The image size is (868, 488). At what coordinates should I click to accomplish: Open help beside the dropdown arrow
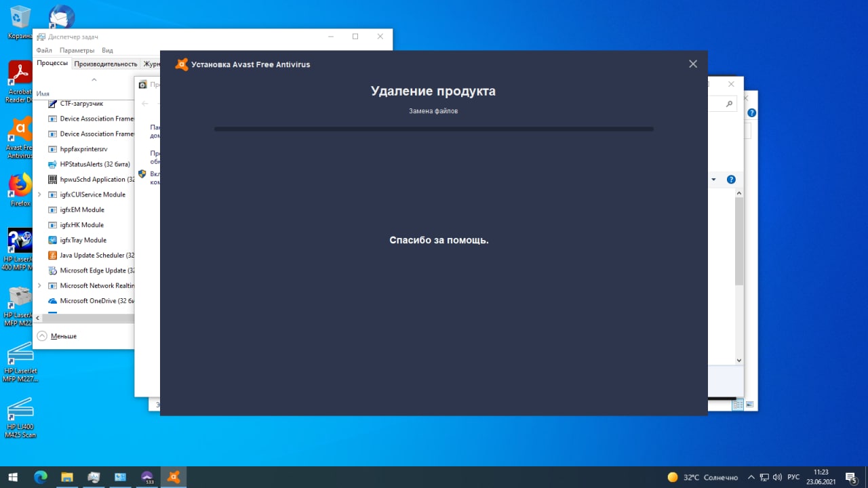pyautogui.click(x=731, y=180)
